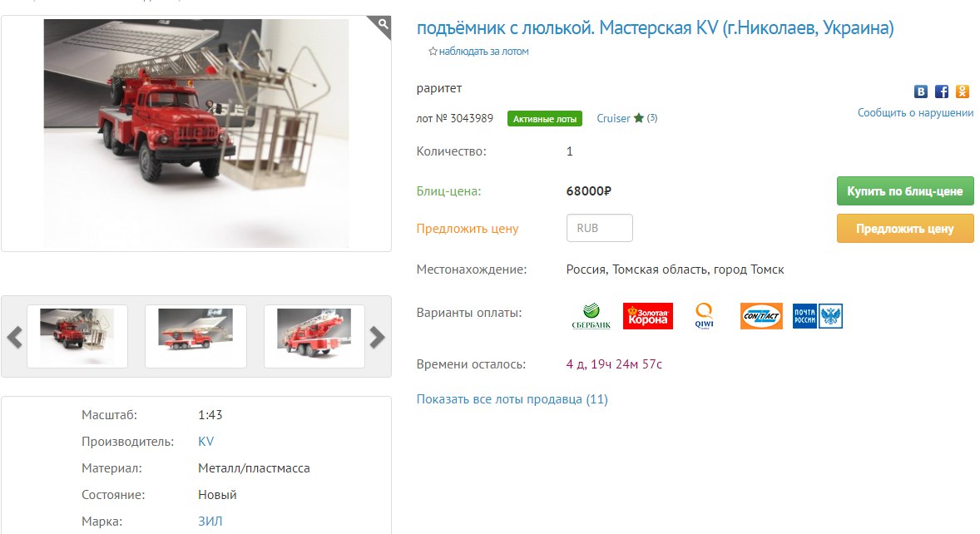Select QIWI payment logo

pos(705,316)
